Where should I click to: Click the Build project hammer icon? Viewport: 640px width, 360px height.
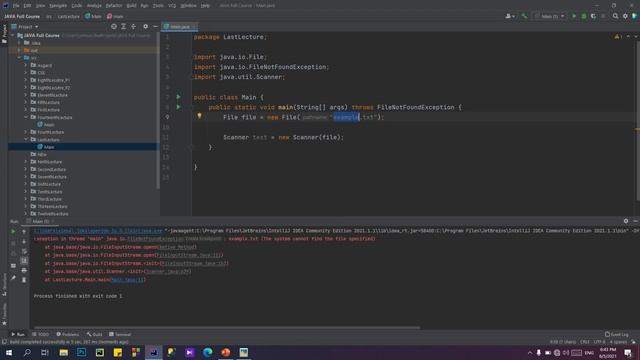pos(524,16)
